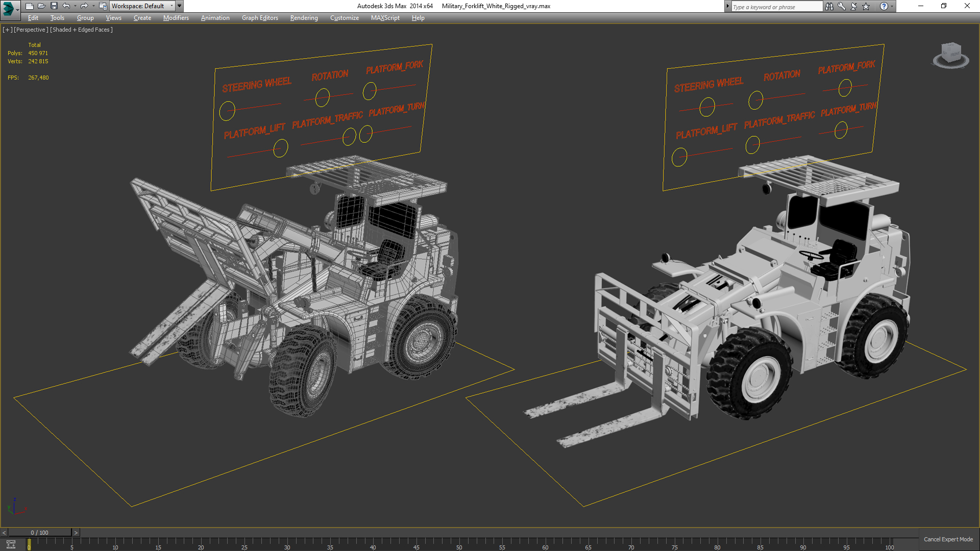Click the Perspective viewport label

click(31, 30)
